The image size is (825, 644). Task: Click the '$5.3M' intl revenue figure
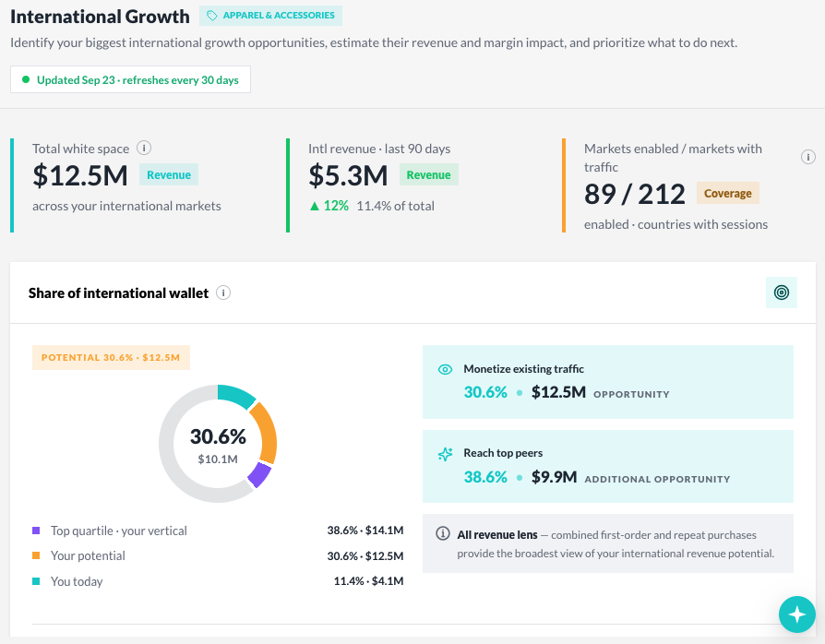click(348, 175)
